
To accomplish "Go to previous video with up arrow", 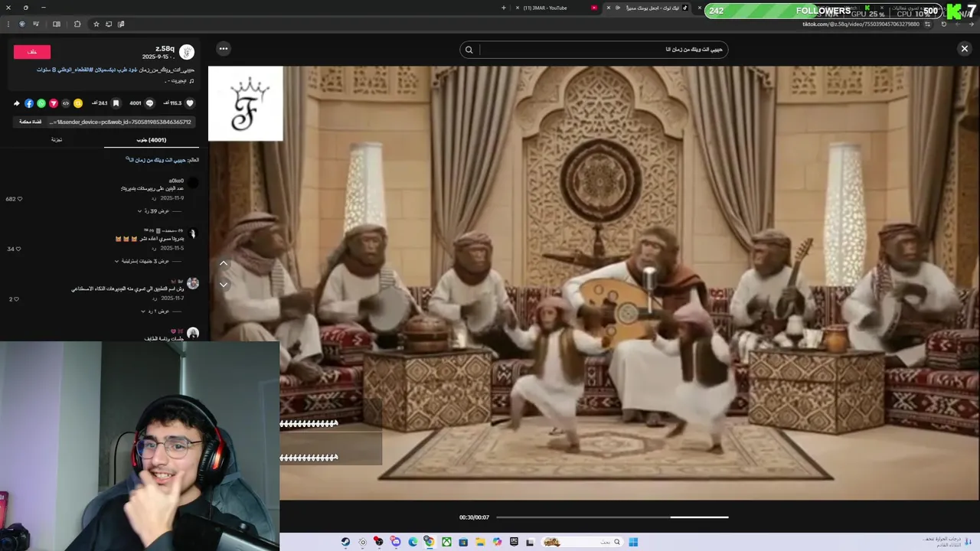I will (x=224, y=263).
